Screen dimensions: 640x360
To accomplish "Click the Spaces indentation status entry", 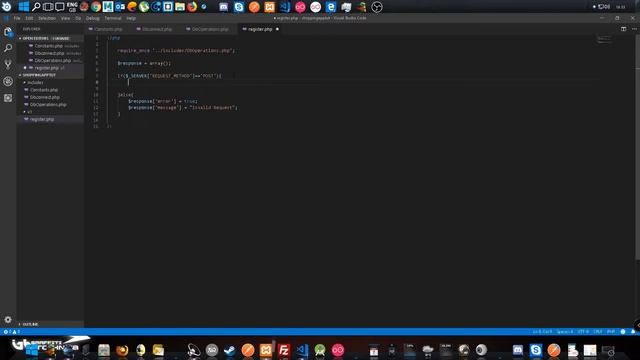I will (564, 331).
